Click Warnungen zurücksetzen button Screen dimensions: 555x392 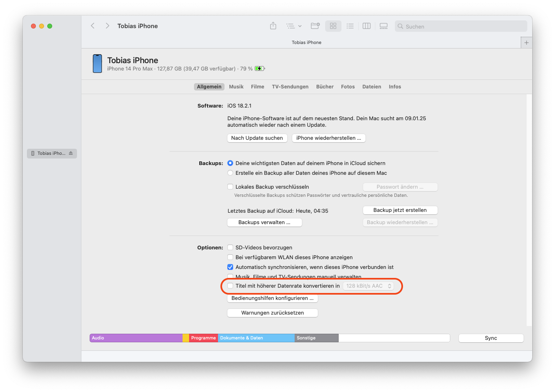pos(273,313)
